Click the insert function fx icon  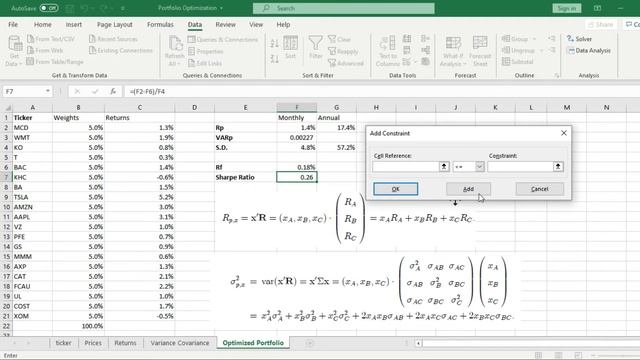(113, 91)
